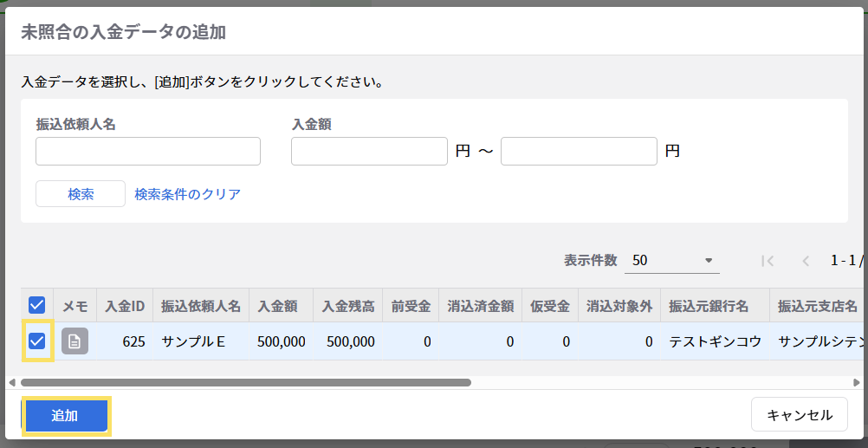Click the minimum 入金額 input field
Screen dimensions: 868x448
(369, 151)
